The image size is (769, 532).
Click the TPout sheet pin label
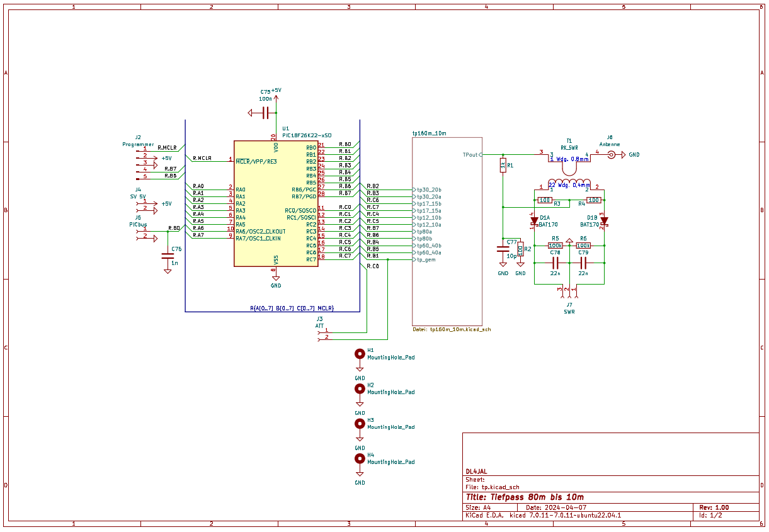[470, 154]
